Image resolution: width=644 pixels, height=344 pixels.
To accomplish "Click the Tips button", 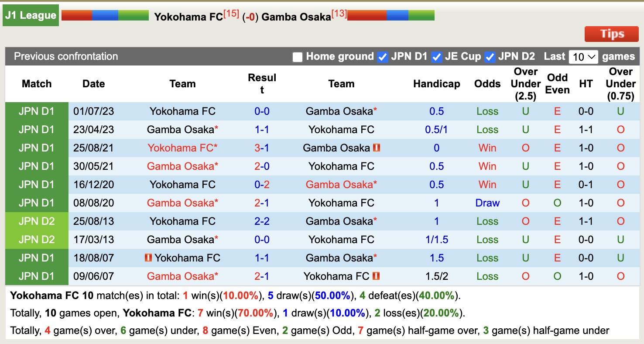I will click(611, 34).
